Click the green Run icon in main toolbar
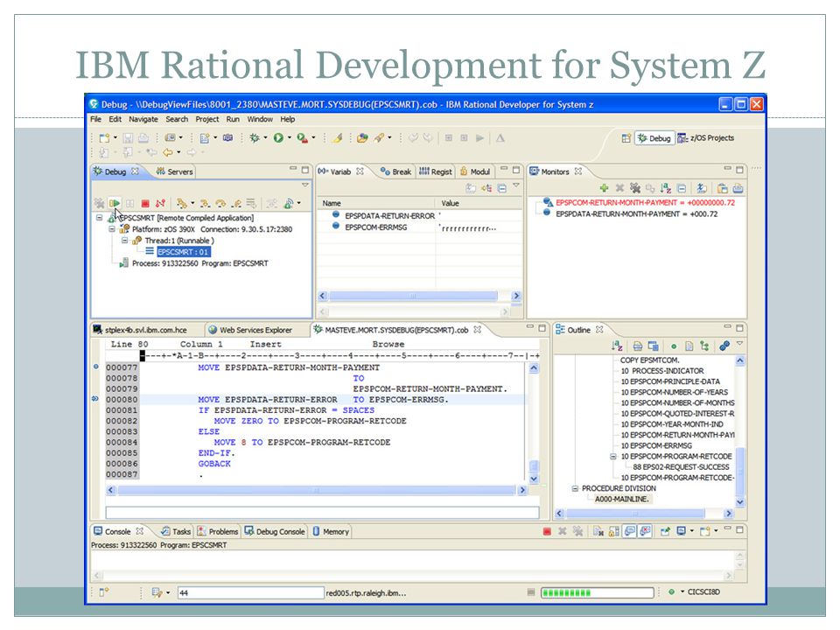The height and width of the screenshot is (630, 840). point(278,138)
